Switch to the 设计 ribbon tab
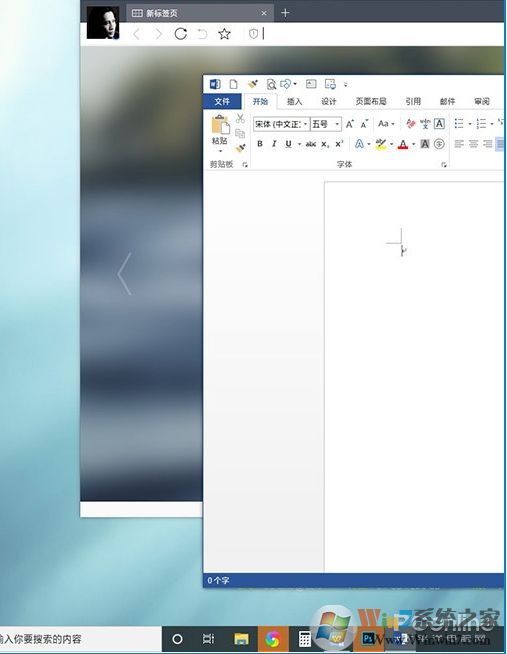 (x=329, y=101)
